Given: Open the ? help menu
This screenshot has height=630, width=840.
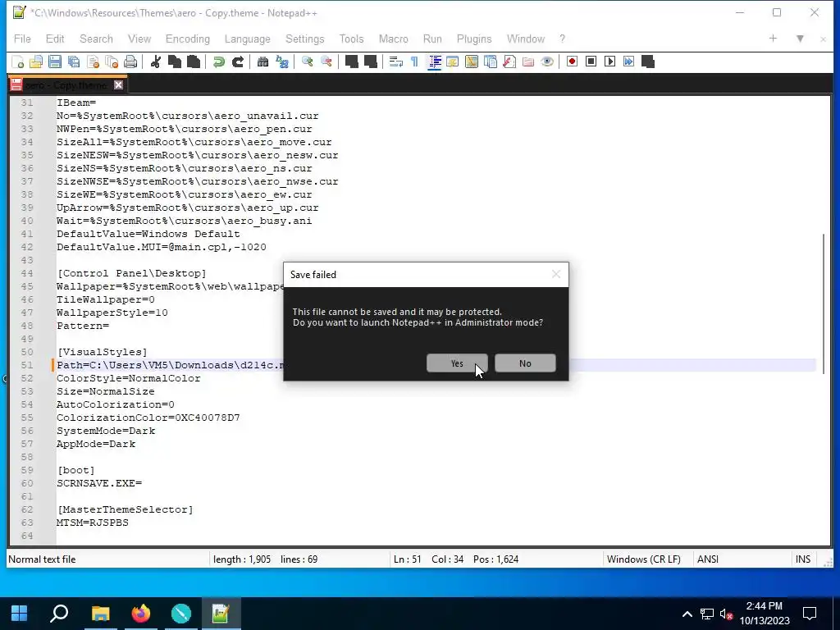Looking at the screenshot, I should pyautogui.click(x=562, y=39).
